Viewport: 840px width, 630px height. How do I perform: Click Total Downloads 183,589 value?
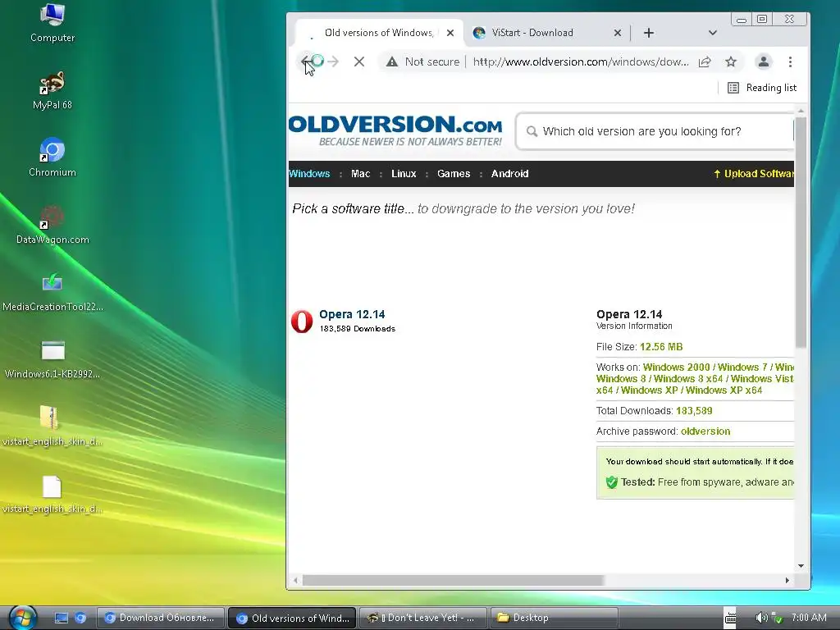tap(694, 411)
